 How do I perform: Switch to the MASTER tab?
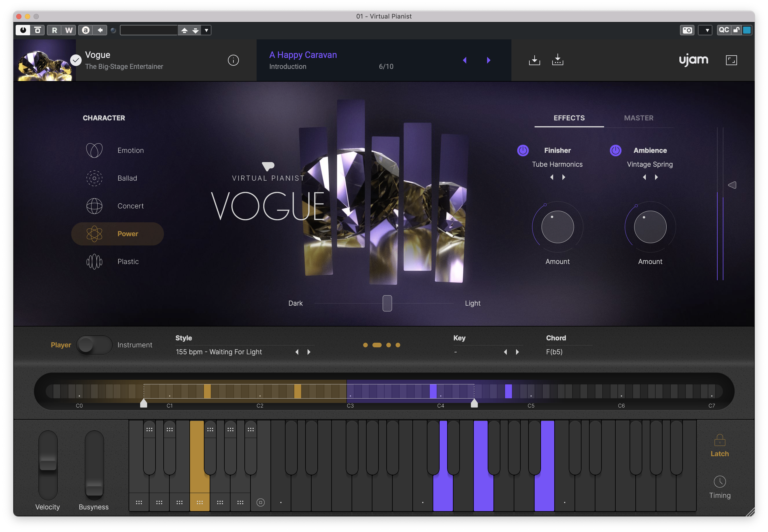tap(639, 118)
